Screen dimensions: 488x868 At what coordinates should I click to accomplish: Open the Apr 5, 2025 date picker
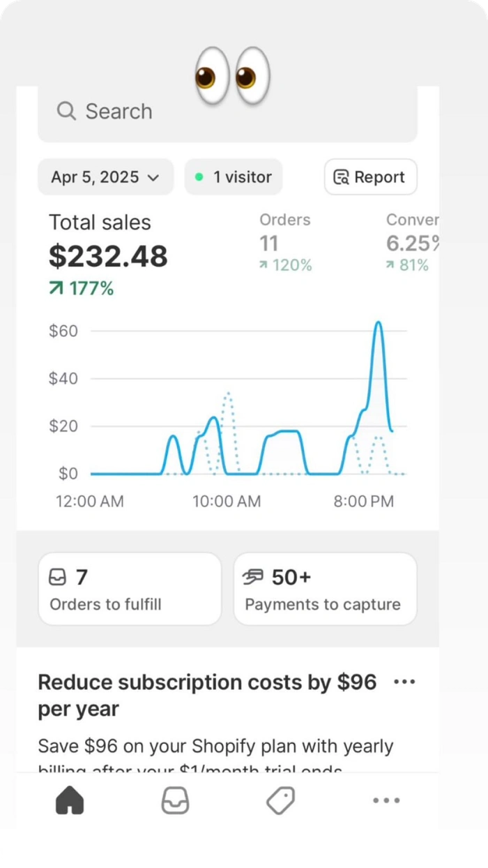[105, 177]
